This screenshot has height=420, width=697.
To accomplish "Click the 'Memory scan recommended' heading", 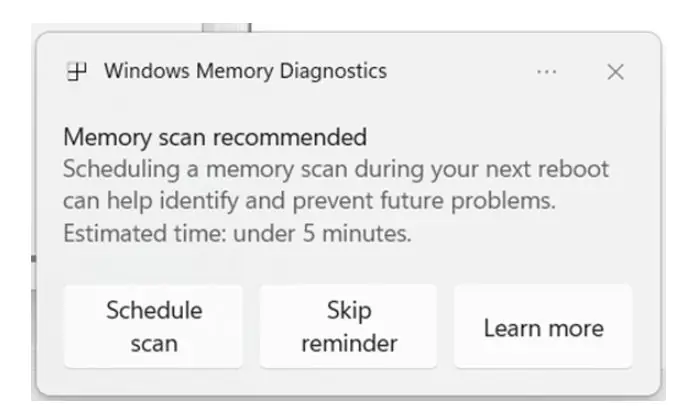I will pos(215,137).
